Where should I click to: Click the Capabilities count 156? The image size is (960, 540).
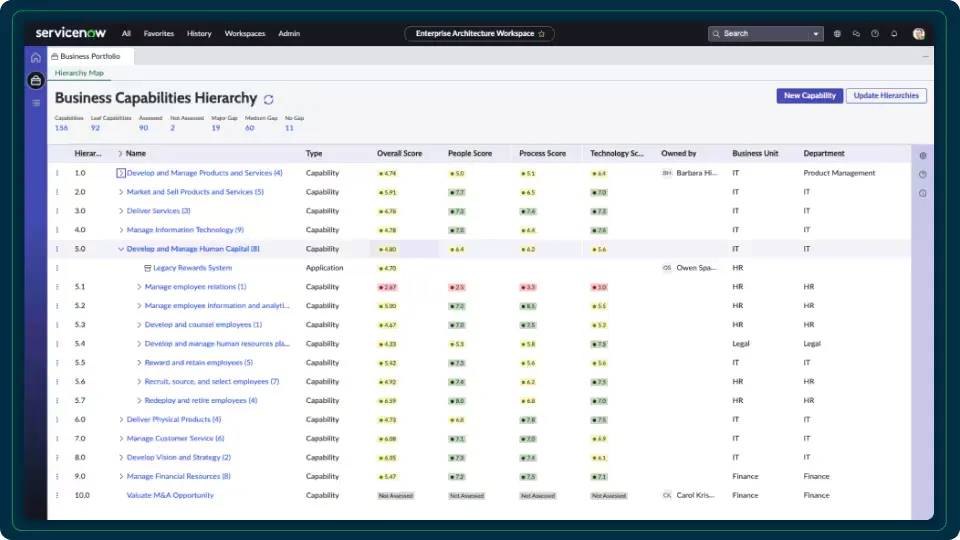pos(61,128)
